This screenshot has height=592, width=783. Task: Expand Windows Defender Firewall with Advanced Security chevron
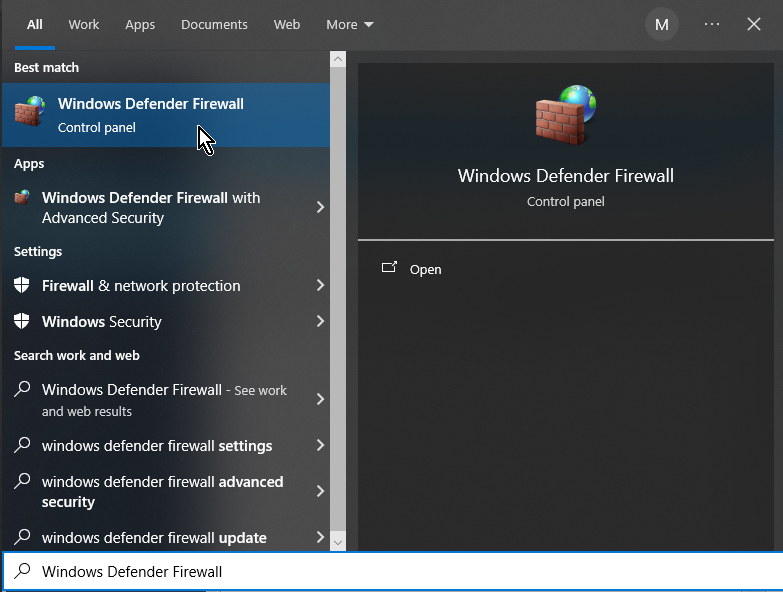pos(321,207)
